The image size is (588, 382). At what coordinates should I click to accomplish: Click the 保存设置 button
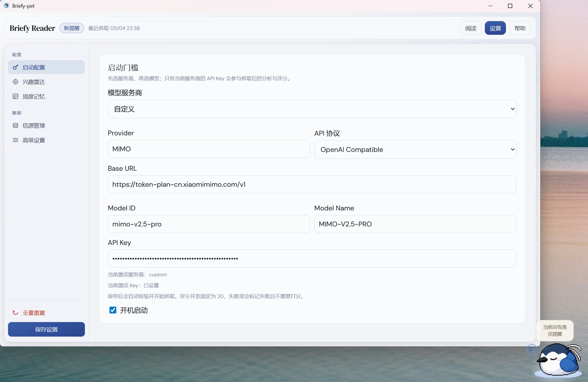[46, 329]
